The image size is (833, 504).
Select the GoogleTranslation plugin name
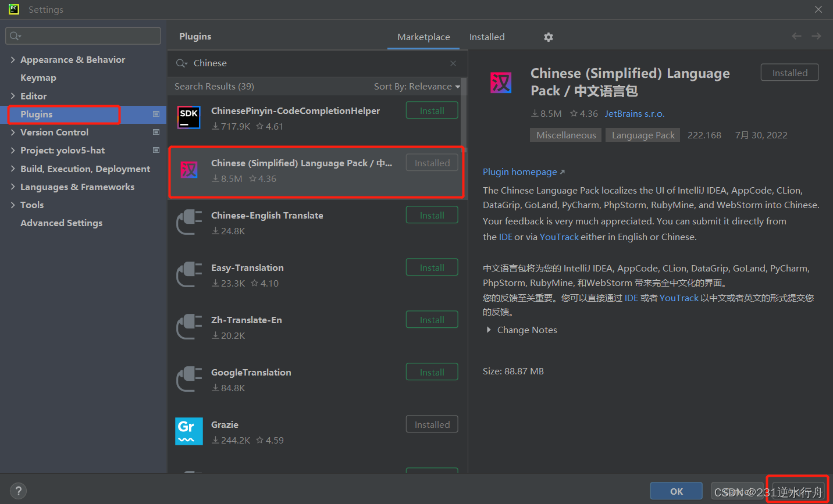251,373
